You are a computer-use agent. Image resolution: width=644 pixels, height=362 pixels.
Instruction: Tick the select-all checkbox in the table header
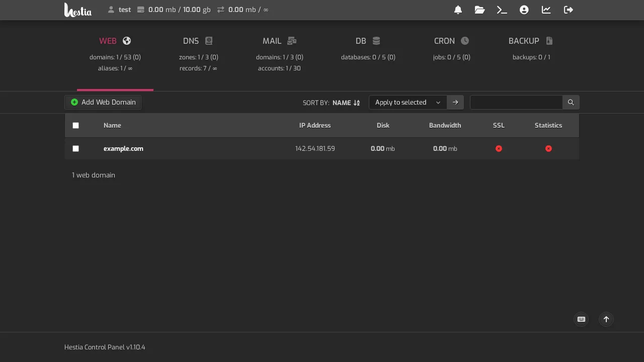pos(76,126)
